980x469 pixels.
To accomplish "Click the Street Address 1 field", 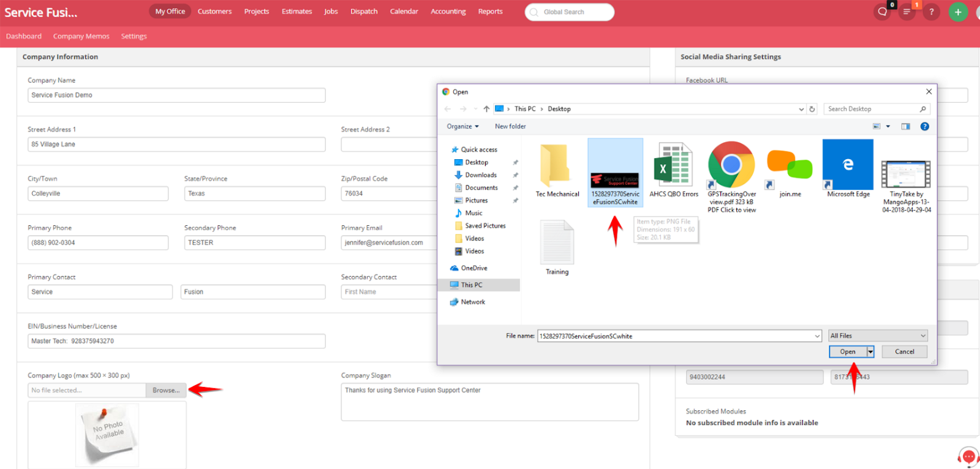I will [x=176, y=144].
